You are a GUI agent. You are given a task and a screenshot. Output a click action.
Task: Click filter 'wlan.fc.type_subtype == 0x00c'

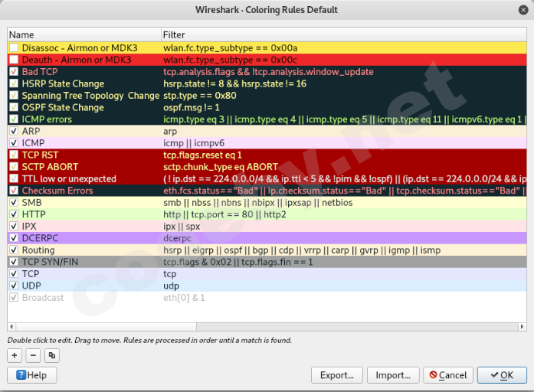230,60
